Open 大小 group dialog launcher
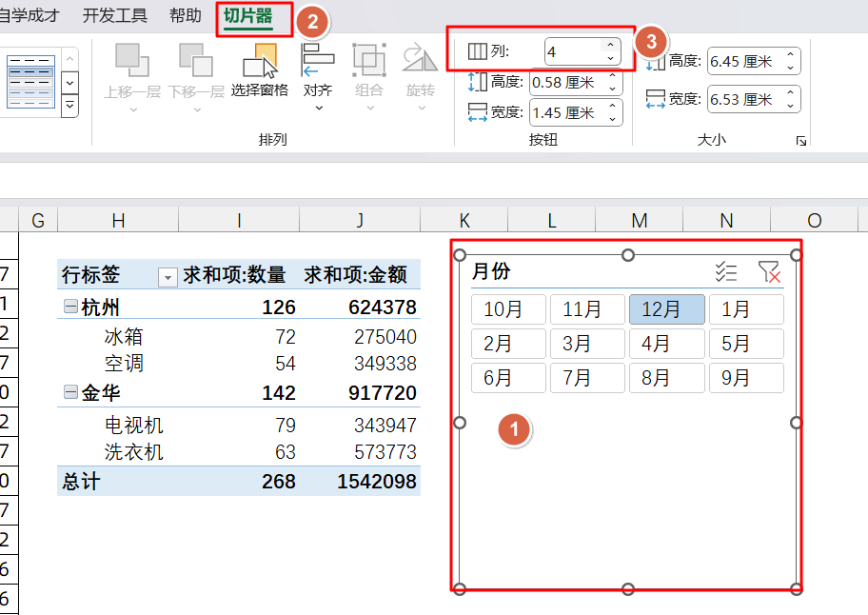The image size is (868, 615). (801, 141)
